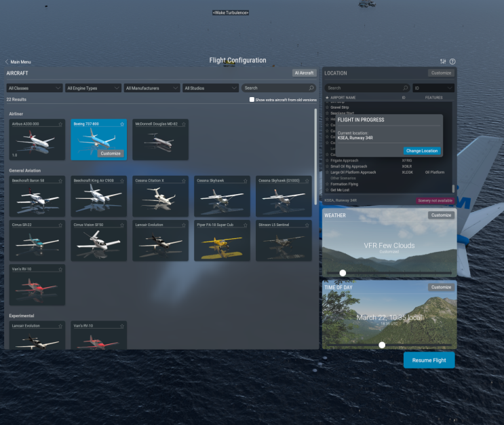Focus the location Search field
The height and width of the screenshot is (425, 504).
(x=367, y=88)
